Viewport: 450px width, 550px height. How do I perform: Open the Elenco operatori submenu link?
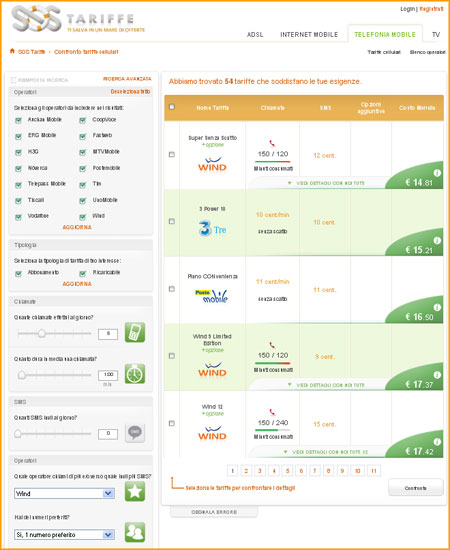click(x=428, y=52)
